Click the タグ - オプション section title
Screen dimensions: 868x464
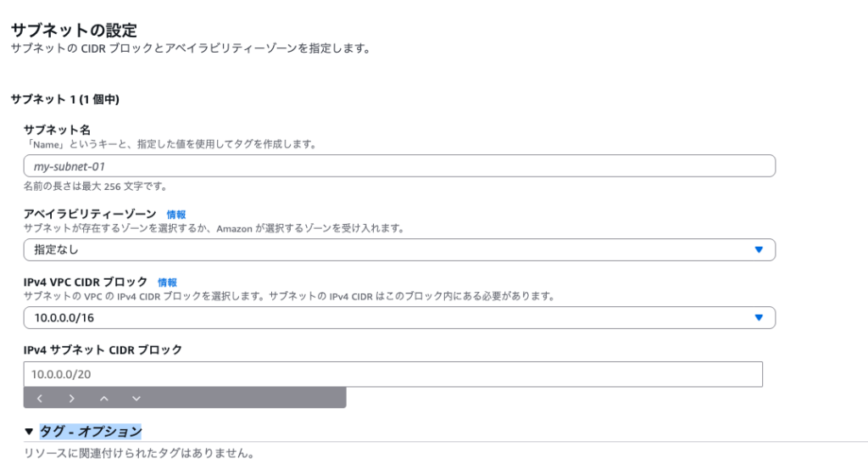click(x=91, y=432)
